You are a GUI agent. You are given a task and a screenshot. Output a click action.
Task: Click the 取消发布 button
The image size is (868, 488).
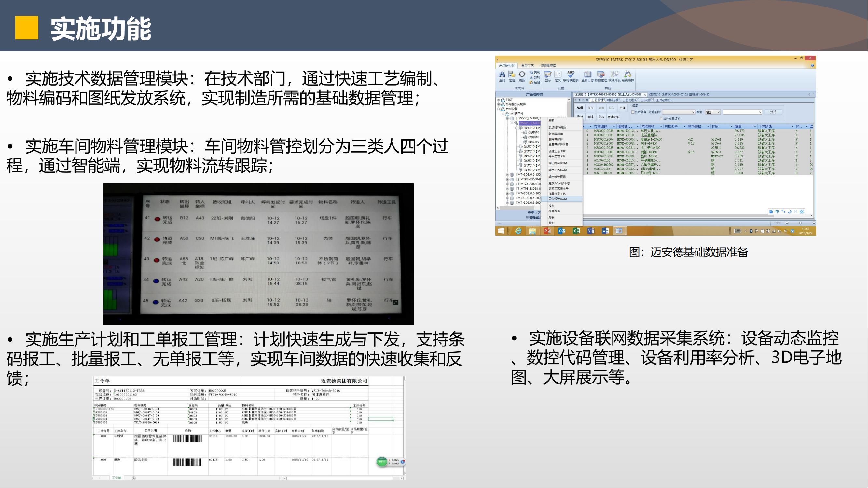click(613, 117)
